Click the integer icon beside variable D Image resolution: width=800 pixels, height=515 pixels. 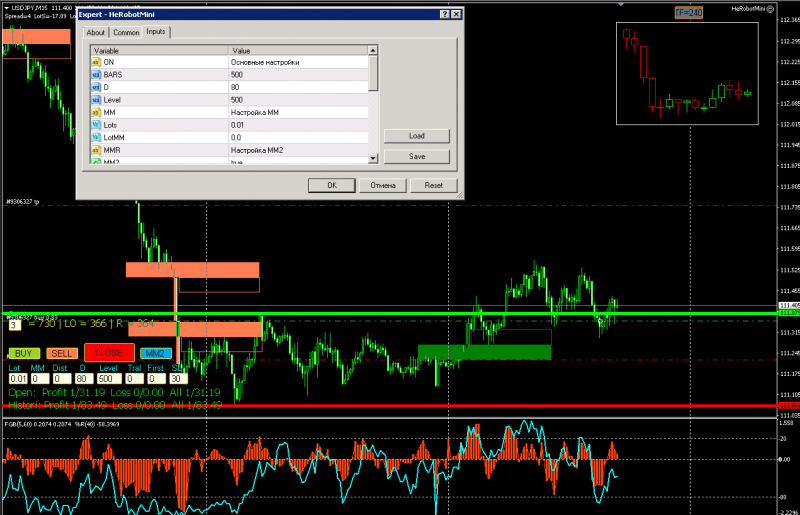tap(96, 87)
